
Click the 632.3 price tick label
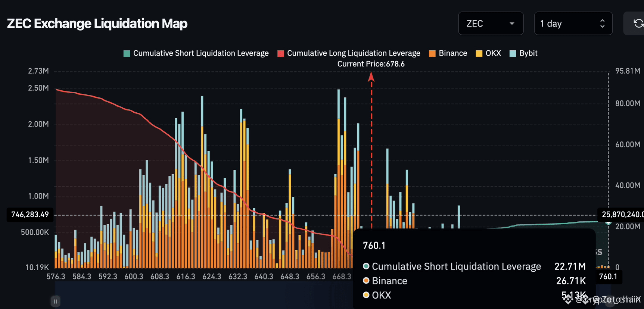[x=238, y=277]
